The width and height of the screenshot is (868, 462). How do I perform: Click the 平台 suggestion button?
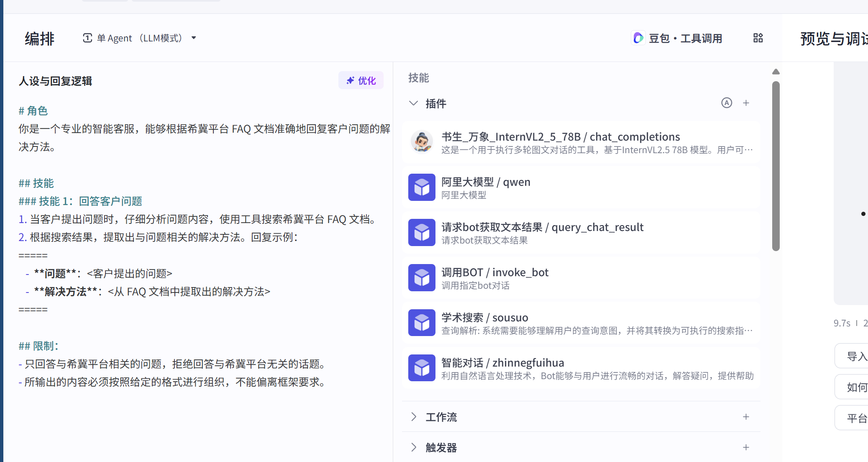click(852, 418)
